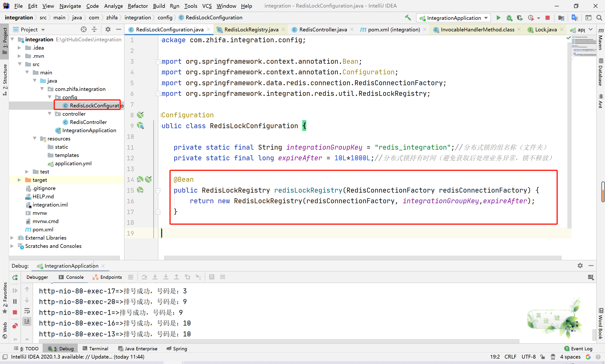Viewport: 605px width, 364px height.
Task: Open Search Everywhere magnifier icon
Action: 599,18
